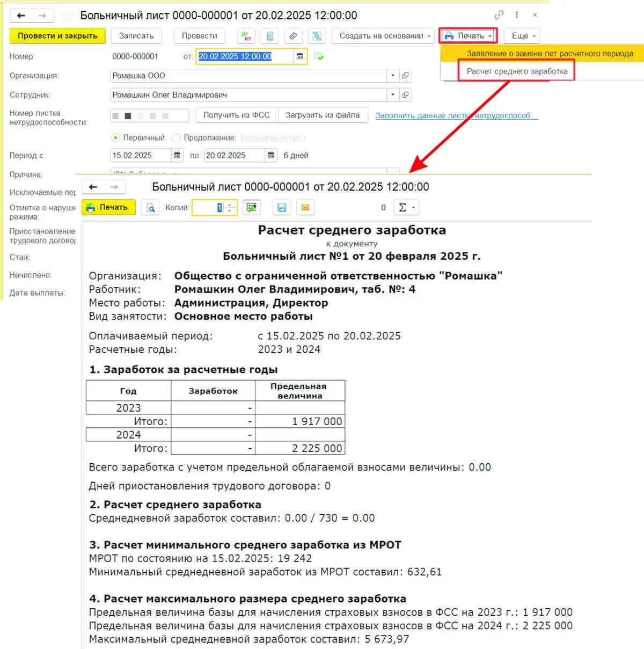This screenshot has width=644, height=649.
Task: Click the Провести и закрыть button
Action: click(57, 35)
